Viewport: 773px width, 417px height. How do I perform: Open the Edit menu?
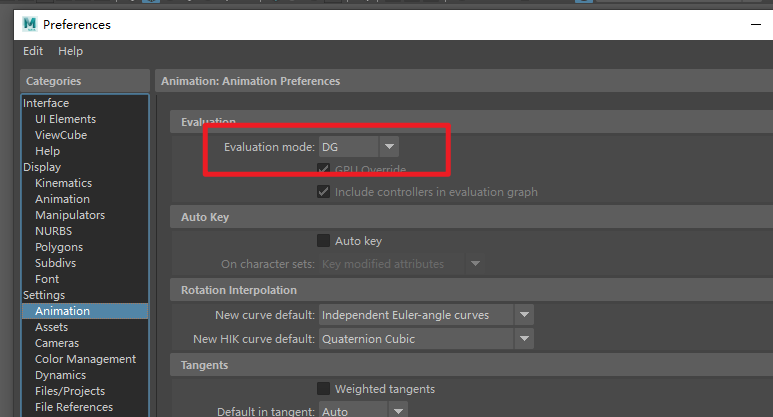coord(33,51)
